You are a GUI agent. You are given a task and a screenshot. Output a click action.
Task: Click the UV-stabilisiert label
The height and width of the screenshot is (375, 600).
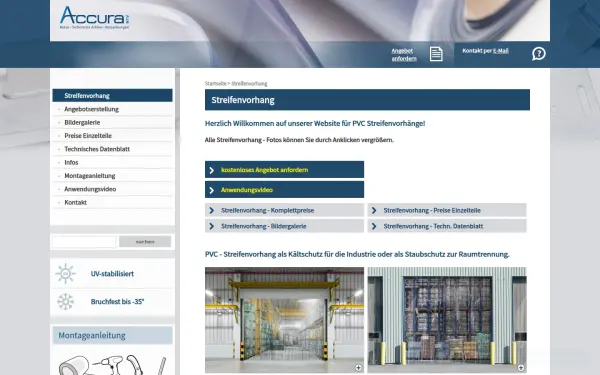(112, 274)
